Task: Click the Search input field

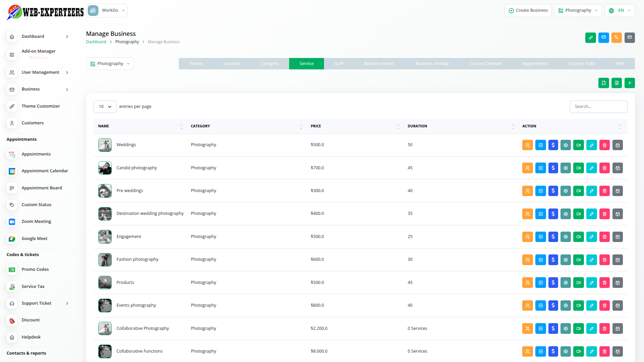Action: [598, 107]
